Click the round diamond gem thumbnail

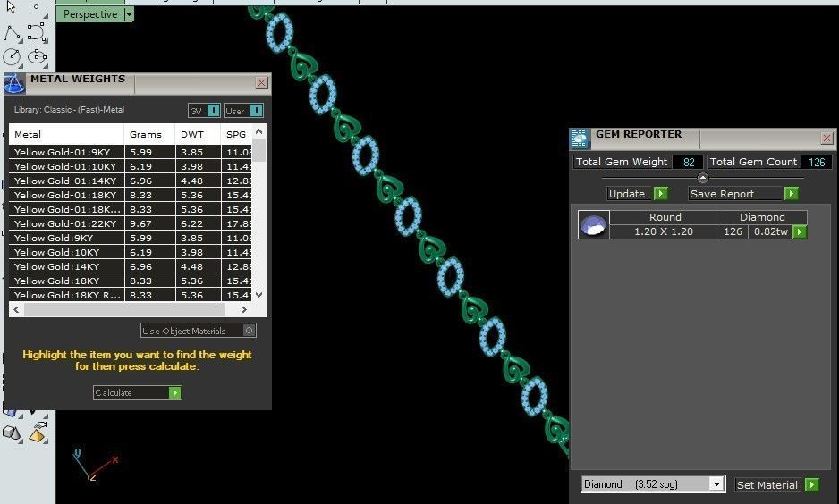[593, 224]
